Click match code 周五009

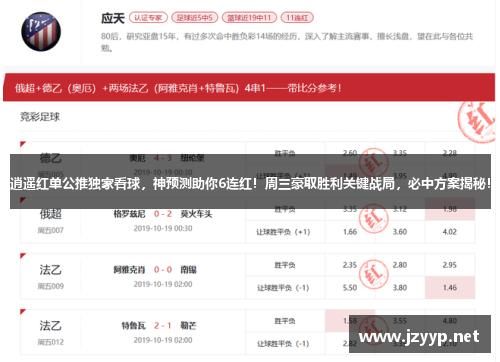tap(50, 286)
